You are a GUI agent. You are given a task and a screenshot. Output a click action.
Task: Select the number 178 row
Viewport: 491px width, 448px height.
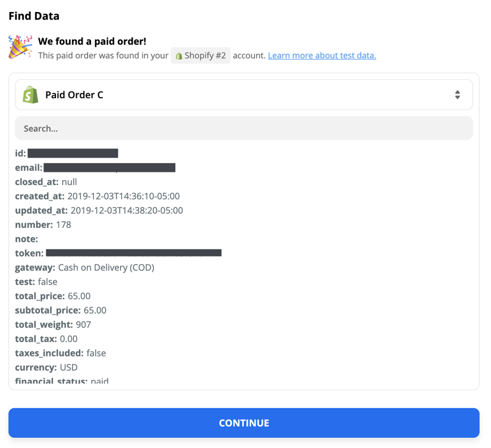click(43, 225)
